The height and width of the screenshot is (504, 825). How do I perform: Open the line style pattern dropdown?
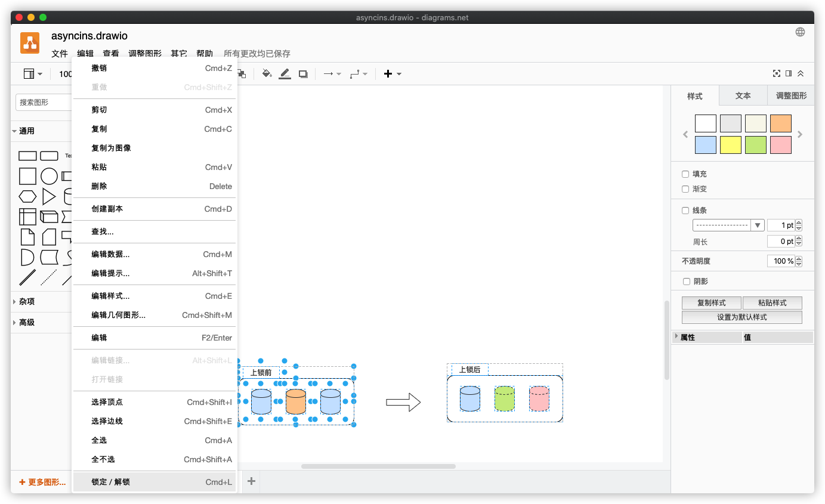point(728,225)
